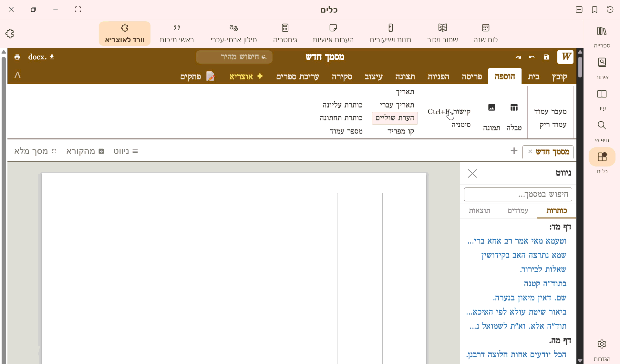Insert a הערת שוליים footnote
The width and height of the screenshot is (620, 364).
(395, 118)
